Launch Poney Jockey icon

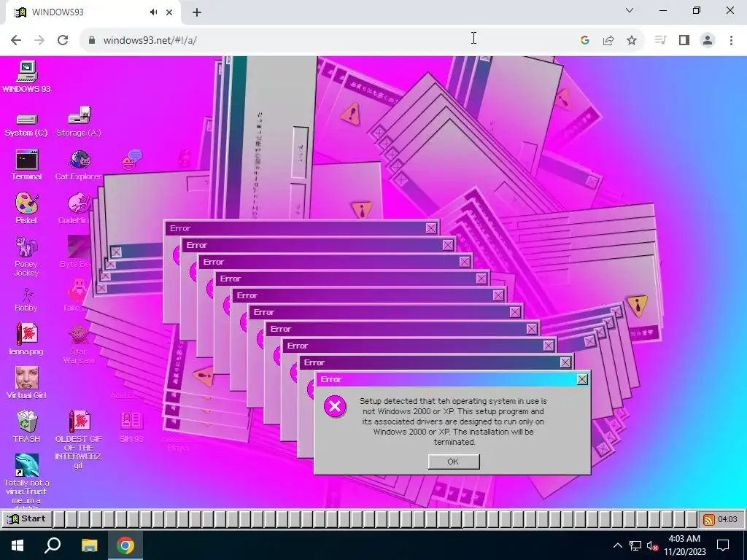click(x=26, y=256)
